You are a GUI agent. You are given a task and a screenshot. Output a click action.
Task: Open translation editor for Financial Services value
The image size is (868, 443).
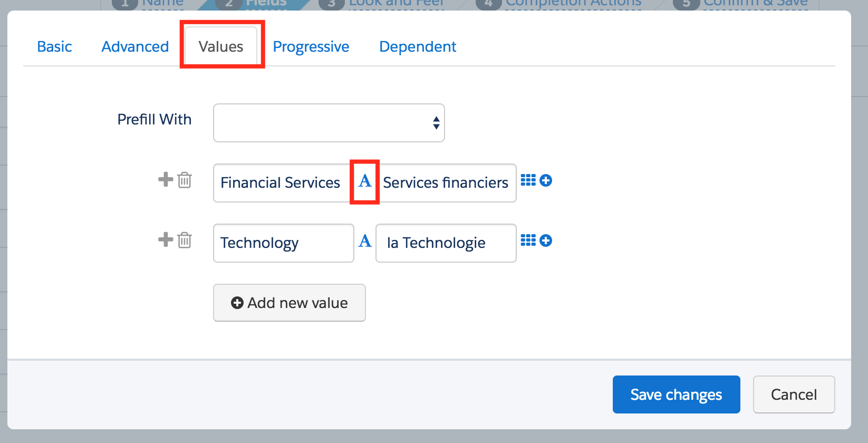[x=364, y=182]
